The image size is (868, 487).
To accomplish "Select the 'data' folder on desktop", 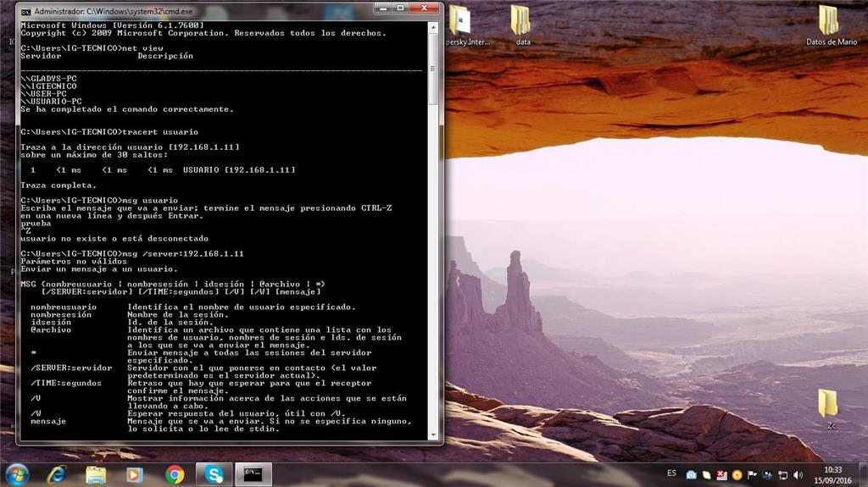I will pos(521,25).
